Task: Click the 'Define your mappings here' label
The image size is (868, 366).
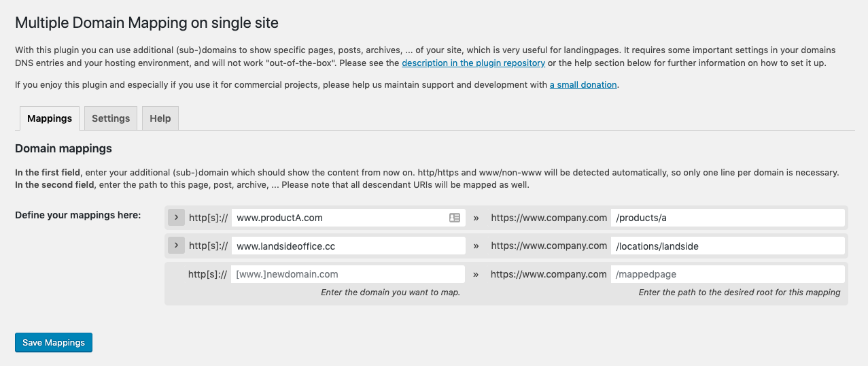Action: pos(77,215)
